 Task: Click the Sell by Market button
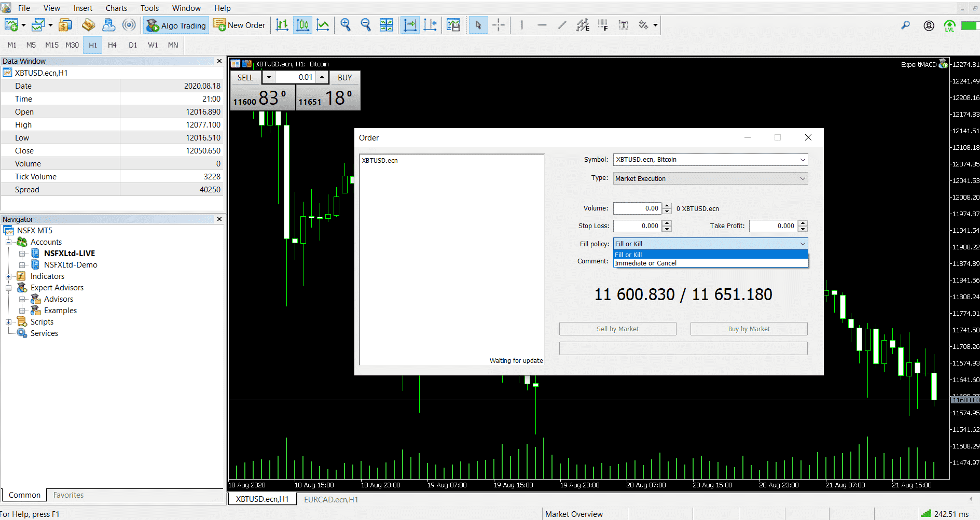(617, 329)
